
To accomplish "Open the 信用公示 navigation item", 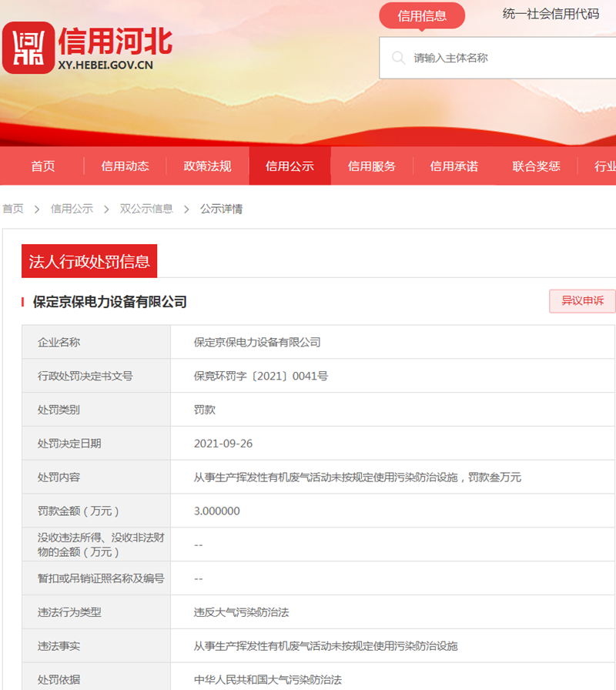I will 290,166.
